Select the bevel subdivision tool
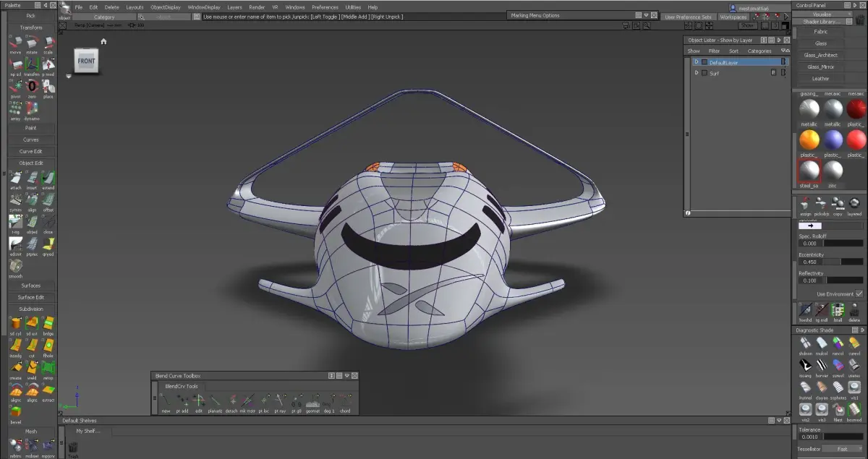This screenshot has width=868, height=459. coord(15,414)
